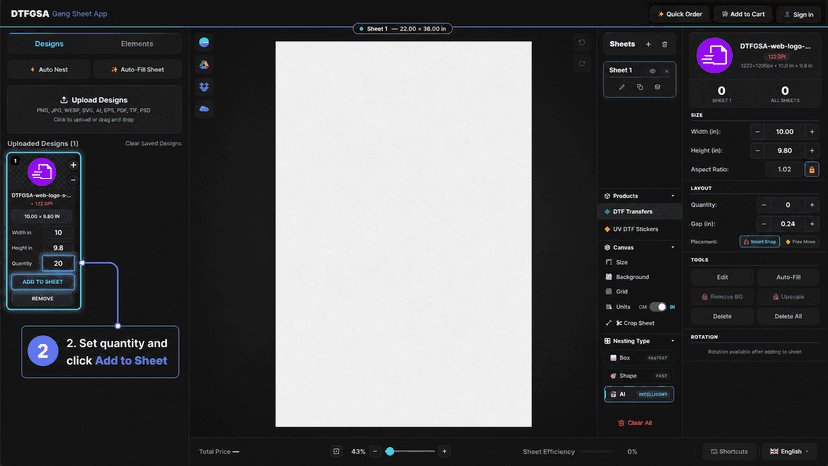Click Width in field on design card

tap(58, 232)
